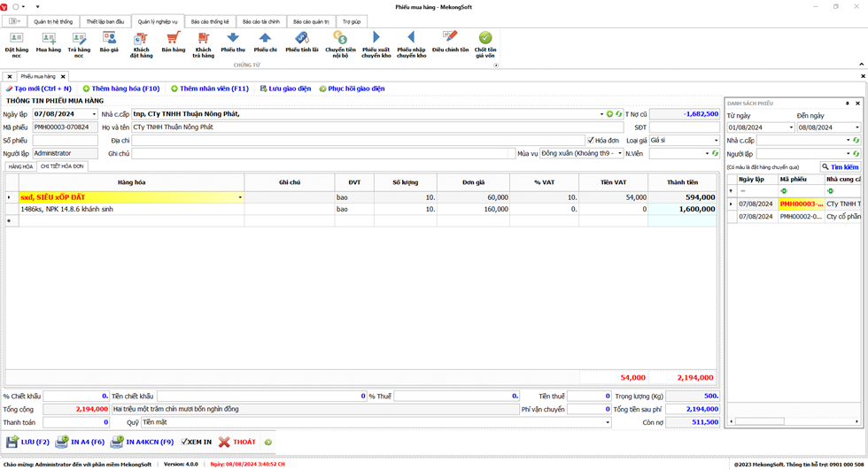This screenshot has width=868, height=470.
Task: Switch to Báo cáo tài chính tab
Action: click(x=260, y=21)
